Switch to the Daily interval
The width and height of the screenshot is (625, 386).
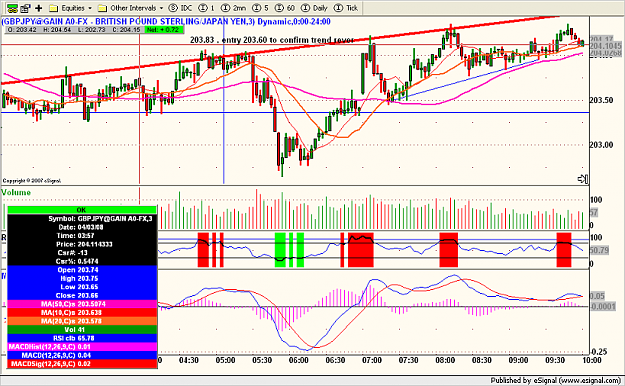tap(314, 8)
